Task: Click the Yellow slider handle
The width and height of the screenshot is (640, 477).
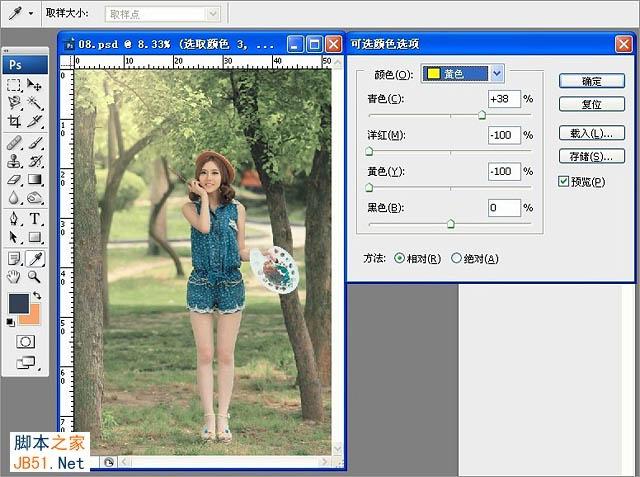Action: point(369,188)
